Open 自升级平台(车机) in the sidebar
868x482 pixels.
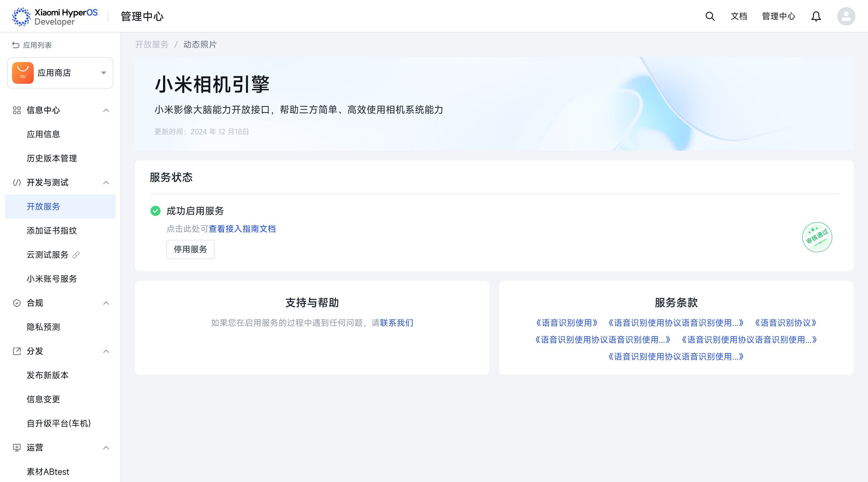click(x=60, y=423)
